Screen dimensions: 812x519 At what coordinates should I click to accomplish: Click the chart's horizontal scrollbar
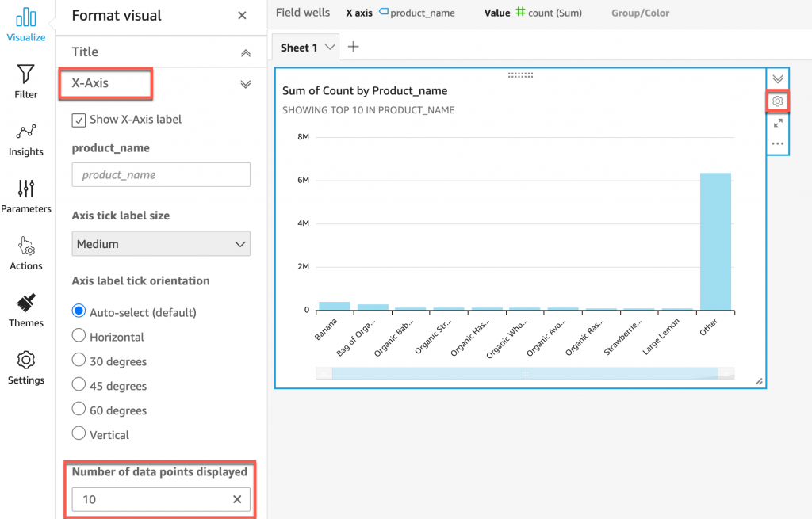[x=524, y=373]
